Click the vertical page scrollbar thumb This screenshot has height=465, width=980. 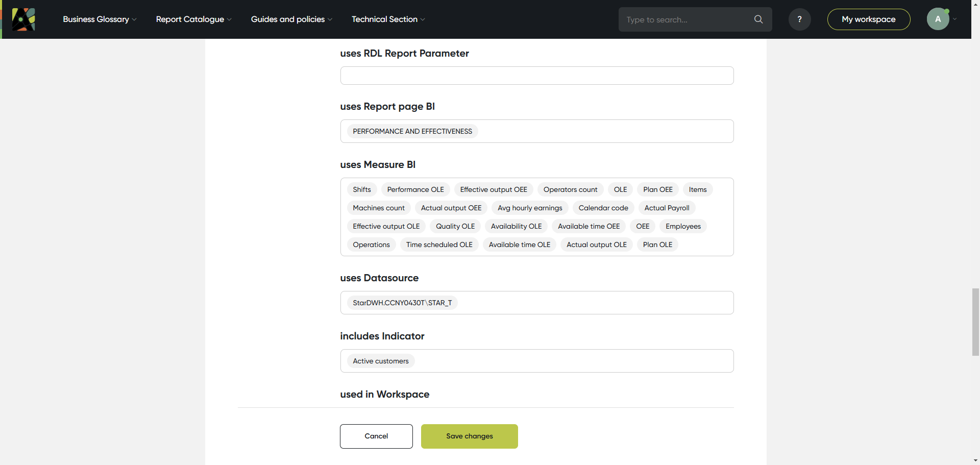pos(975,322)
